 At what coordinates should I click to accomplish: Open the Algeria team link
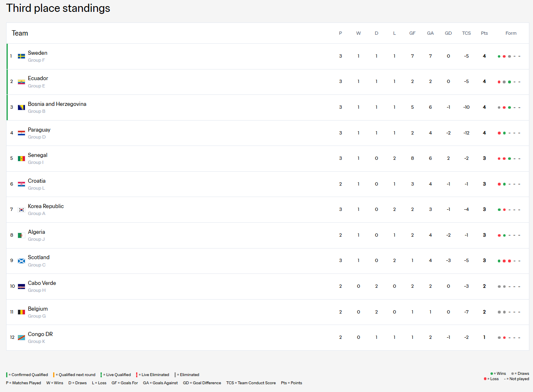(x=36, y=232)
